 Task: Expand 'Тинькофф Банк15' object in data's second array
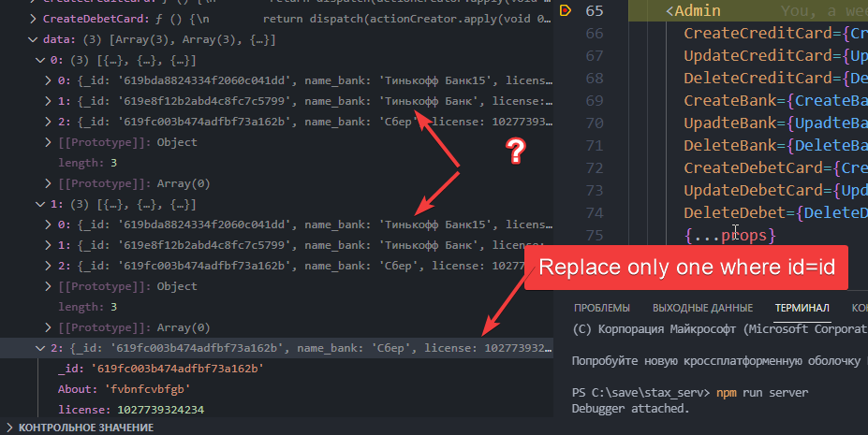48,225
